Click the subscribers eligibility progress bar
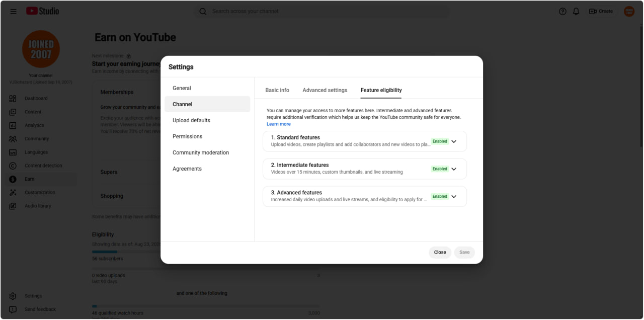Screen dimensions: 644x320 click(x=206, y=252)
